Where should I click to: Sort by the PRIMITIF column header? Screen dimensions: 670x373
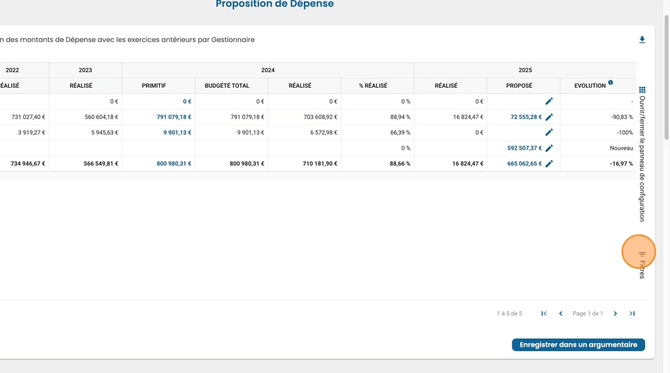pos(154,86)
